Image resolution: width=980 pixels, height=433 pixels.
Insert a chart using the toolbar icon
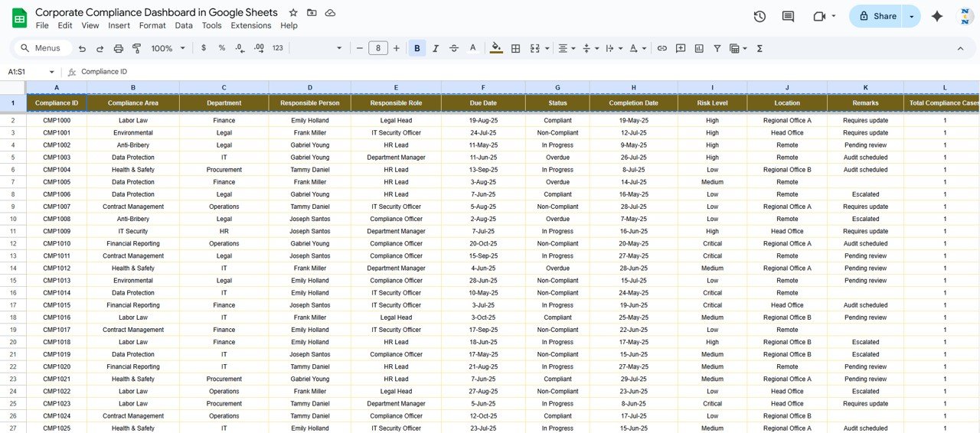699,48
